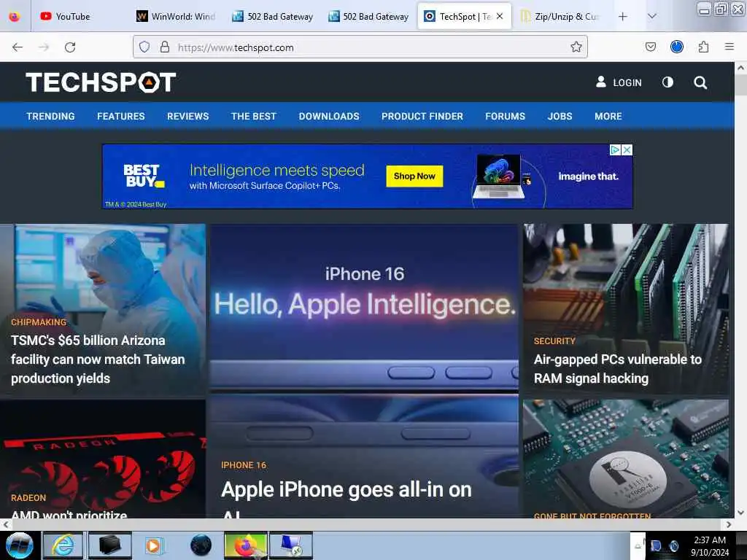Click the Shop Now ad button
The width and height of the screenshot is (747, 560).
(414, 176)
